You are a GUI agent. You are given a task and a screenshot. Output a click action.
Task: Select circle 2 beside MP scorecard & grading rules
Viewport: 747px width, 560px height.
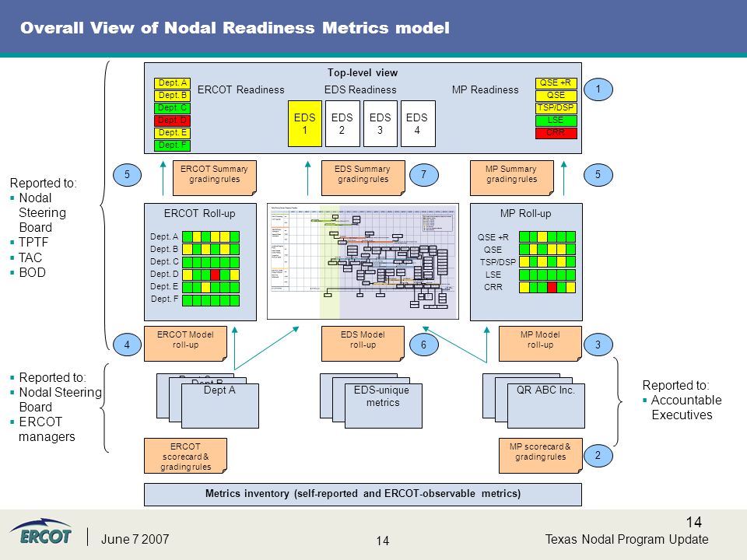[x=598, y=456]
